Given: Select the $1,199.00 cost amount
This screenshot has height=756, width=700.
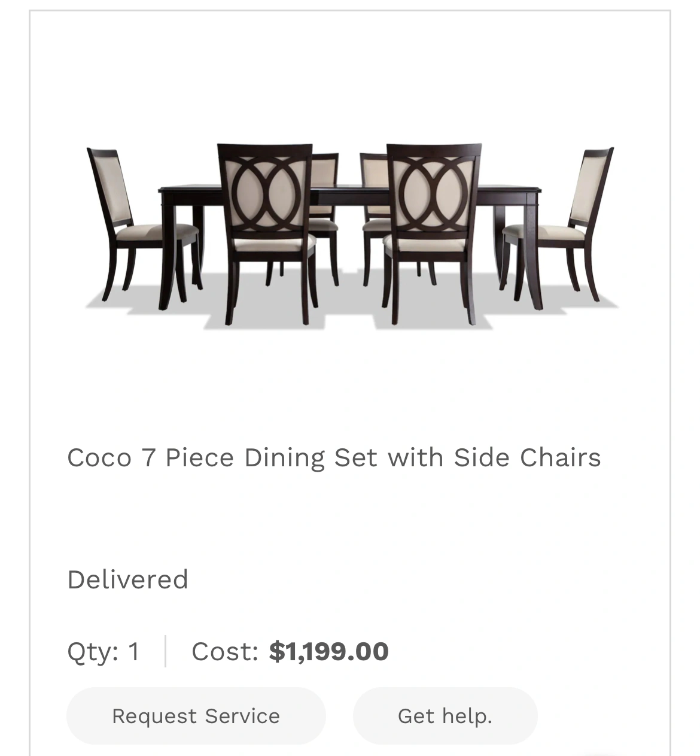Looking at the screenshot, I should 328,651.
